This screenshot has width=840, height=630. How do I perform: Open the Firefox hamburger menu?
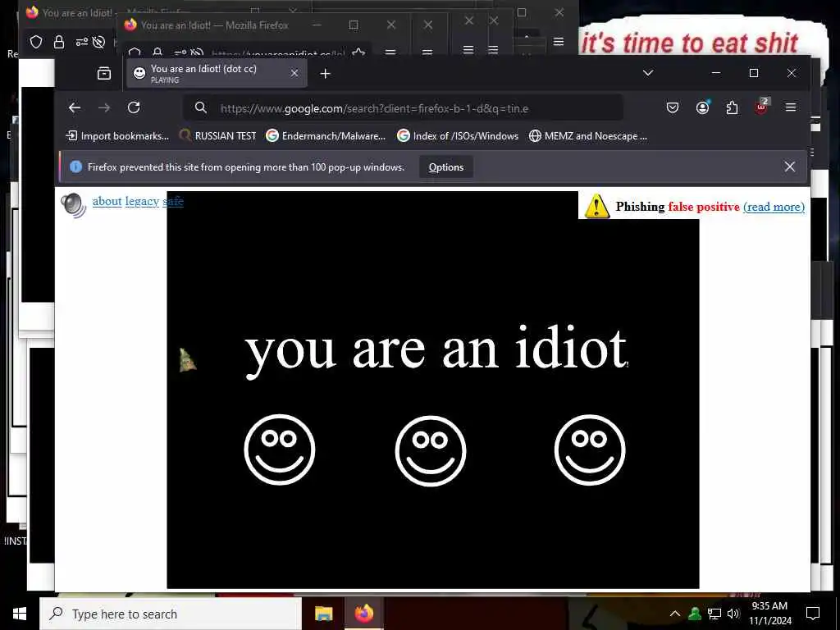[x=790, y=107]
